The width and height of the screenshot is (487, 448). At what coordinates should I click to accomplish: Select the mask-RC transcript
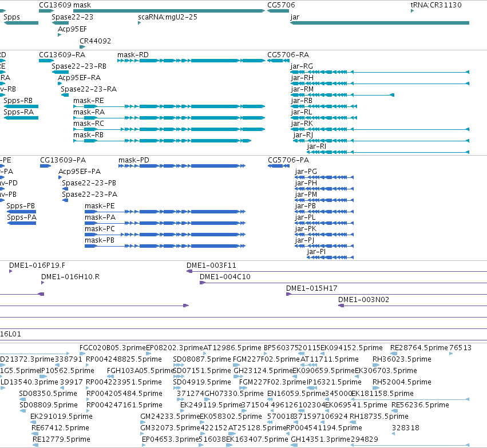tap(169, 129)
